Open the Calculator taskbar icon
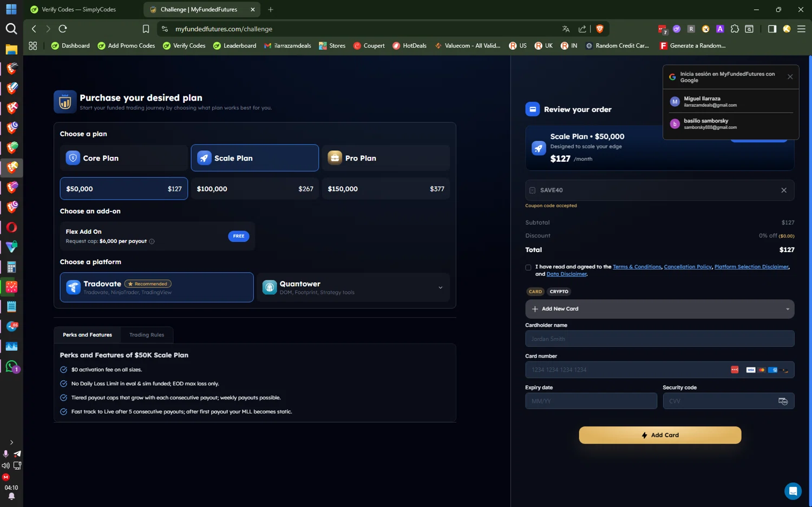 click(11, 267)
